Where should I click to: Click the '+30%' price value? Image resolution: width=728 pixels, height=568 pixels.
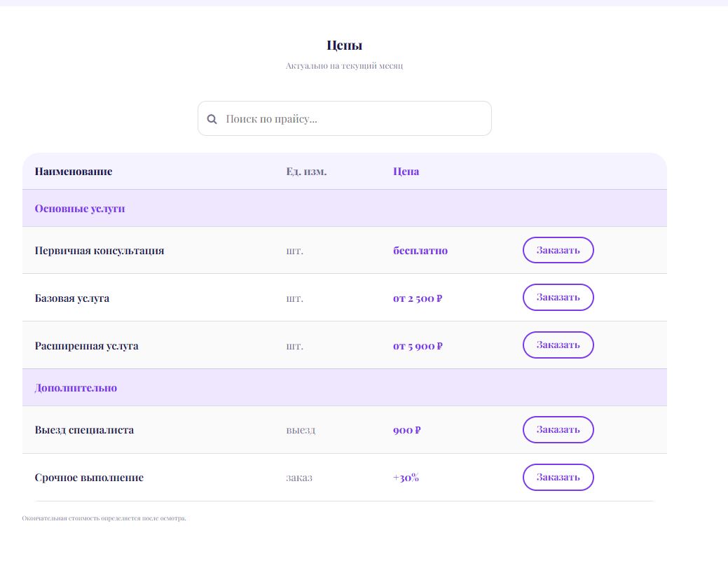tap(406, 478)
